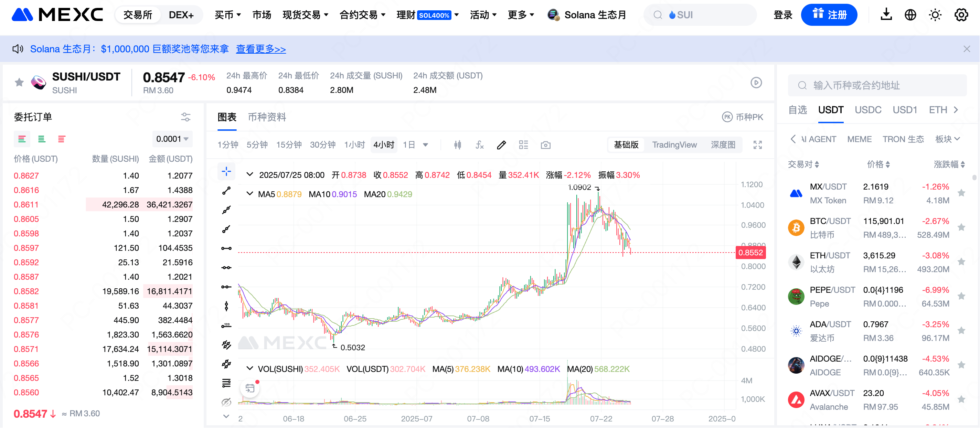Switch chart to 深度图 depth view
The image size is (980, 428).
tap(723, 145)
